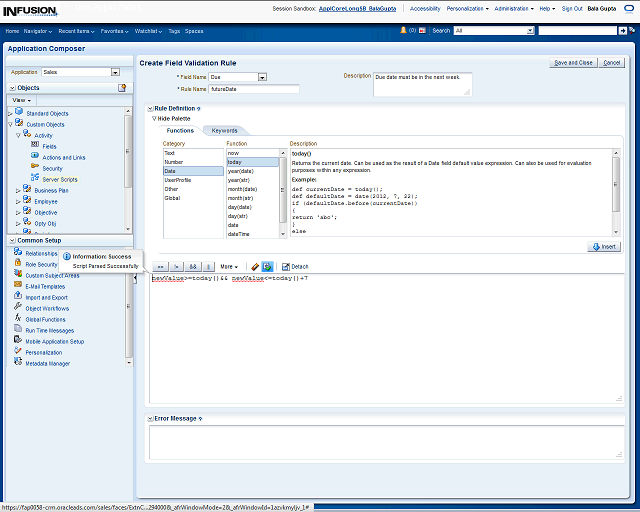The width and height of the screenshot is (640, 512).
Task: Click the Insert button
Action: tap(605, 246)
